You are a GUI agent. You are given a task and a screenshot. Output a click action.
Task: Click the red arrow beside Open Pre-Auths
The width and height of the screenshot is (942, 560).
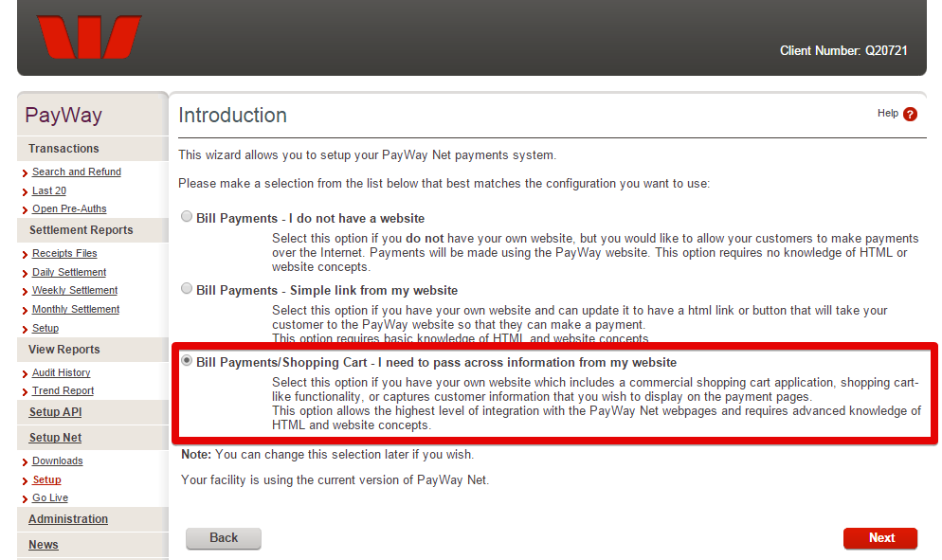tap(25, 209)
